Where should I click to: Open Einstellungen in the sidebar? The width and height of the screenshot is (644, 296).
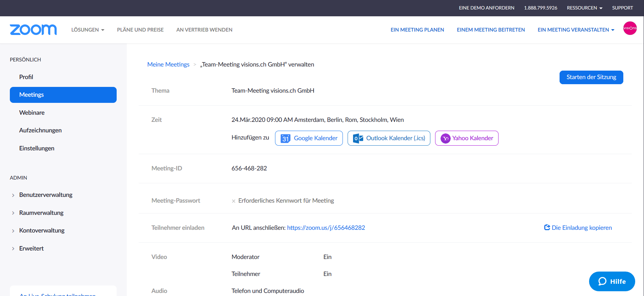pos(37,148)
